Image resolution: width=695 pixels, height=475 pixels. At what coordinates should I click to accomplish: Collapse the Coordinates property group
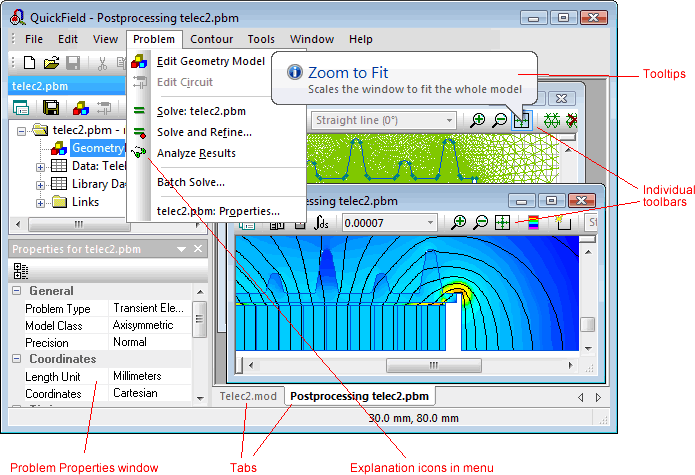(16, 358)
